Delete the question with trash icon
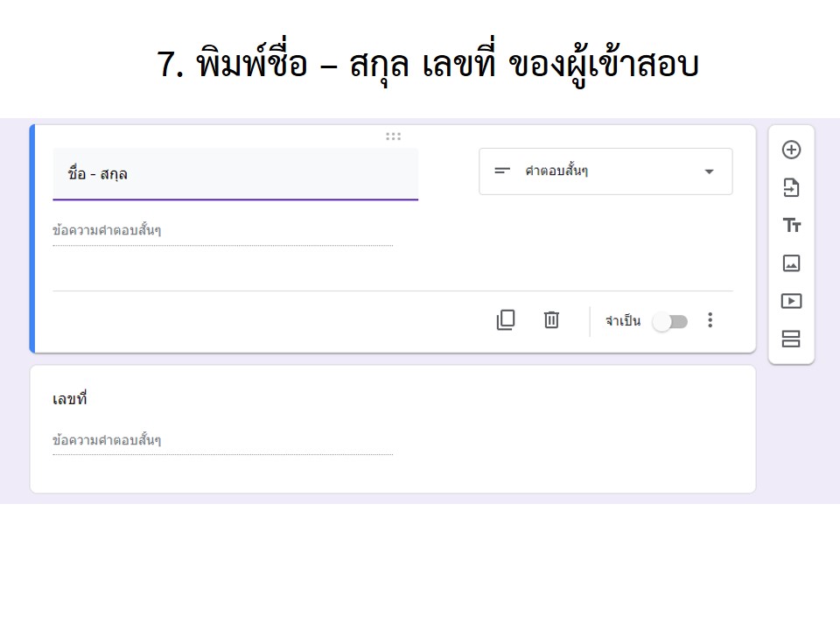 click(x=551, y=320)
